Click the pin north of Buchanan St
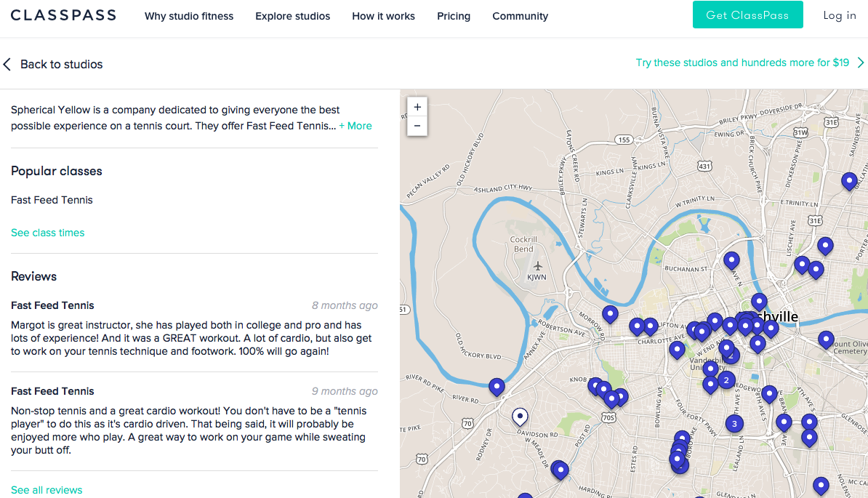 coord(732,260)
